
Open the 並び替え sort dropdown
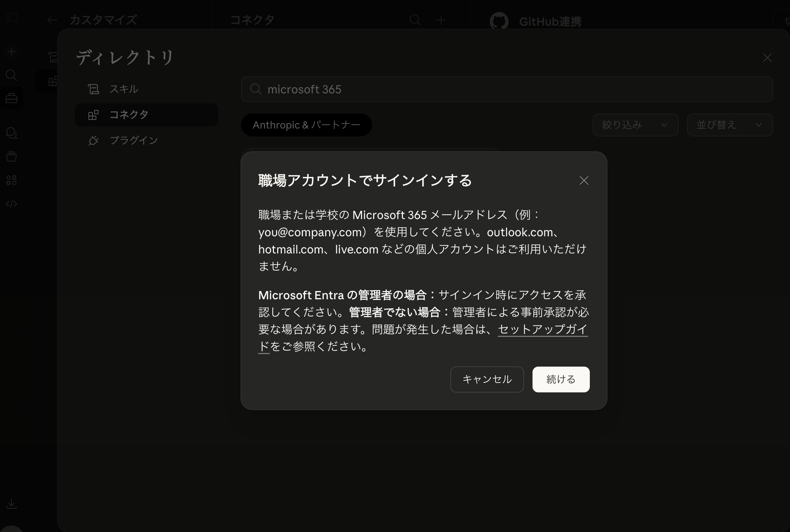pos(729,125)
